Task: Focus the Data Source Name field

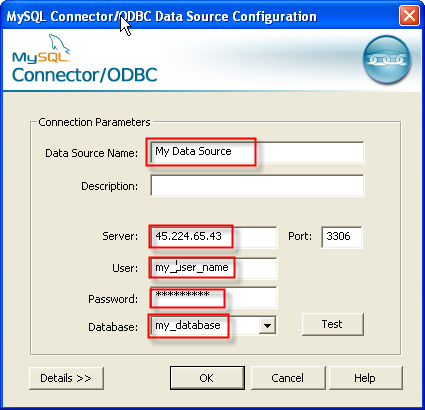Action: click(257, 152)
